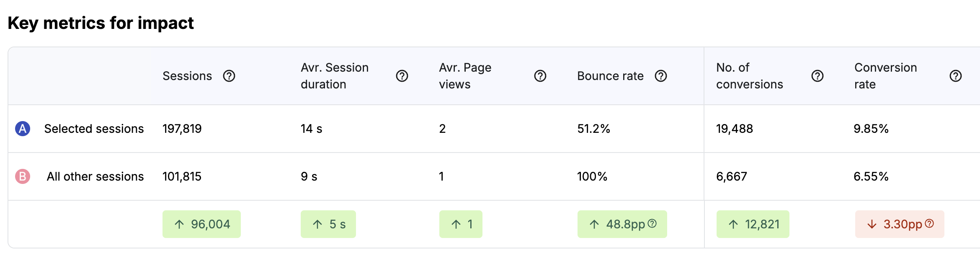Screen dimensions: 980x269
Task: Click the 12,821 conversions difference badge
Action: click(x=753, y=224)
